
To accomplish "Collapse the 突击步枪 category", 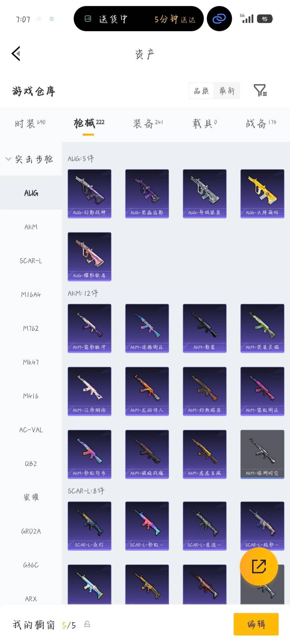I will click(x=30, y=159).
